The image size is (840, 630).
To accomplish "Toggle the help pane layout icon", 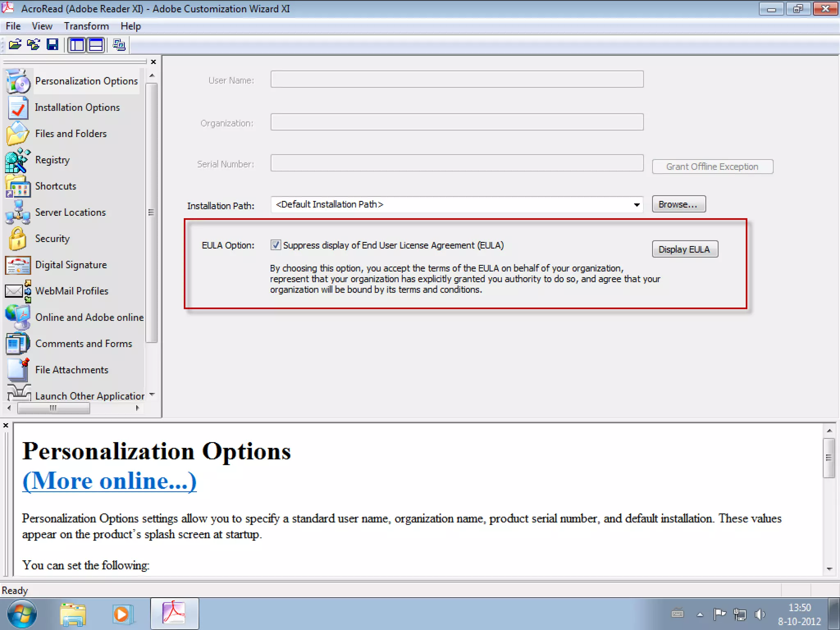I will click(x=96, y=45).
